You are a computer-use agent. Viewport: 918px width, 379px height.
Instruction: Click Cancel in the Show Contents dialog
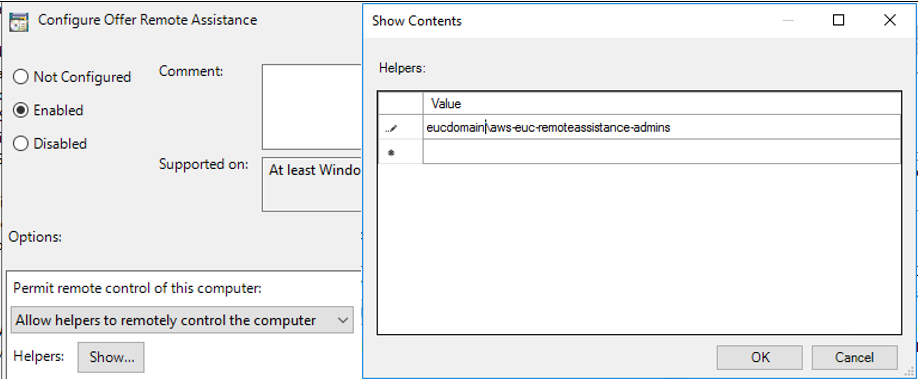click(x=855, y=357)
